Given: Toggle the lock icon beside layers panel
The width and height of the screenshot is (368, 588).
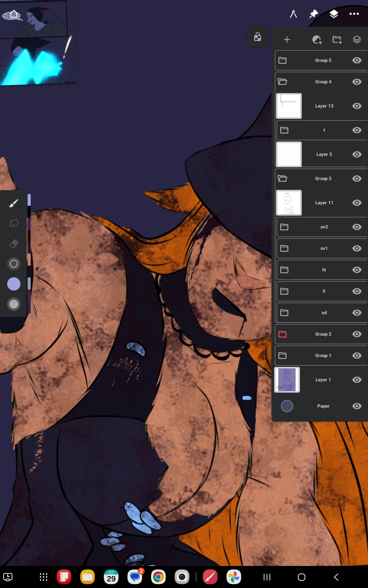Looking at the screenshot, I should coord(258,37).
